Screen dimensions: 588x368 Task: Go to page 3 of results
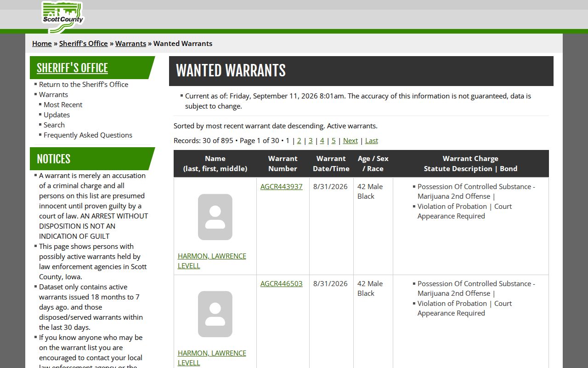[x=311, y=140]
